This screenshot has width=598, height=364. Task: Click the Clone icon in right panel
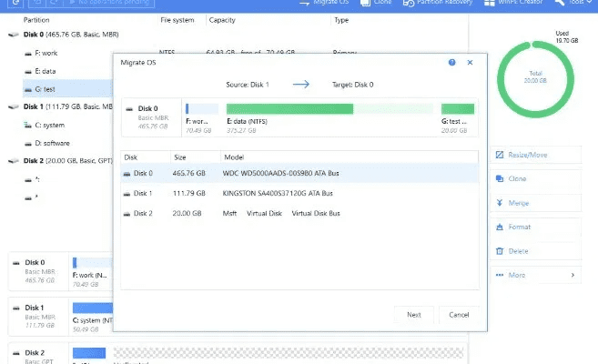click(x=500, y=178)
